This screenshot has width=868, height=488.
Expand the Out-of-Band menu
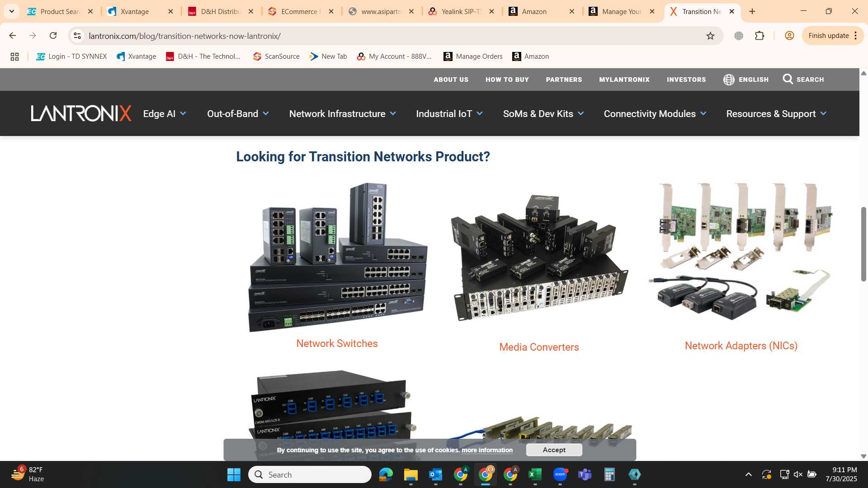(238, 114)
